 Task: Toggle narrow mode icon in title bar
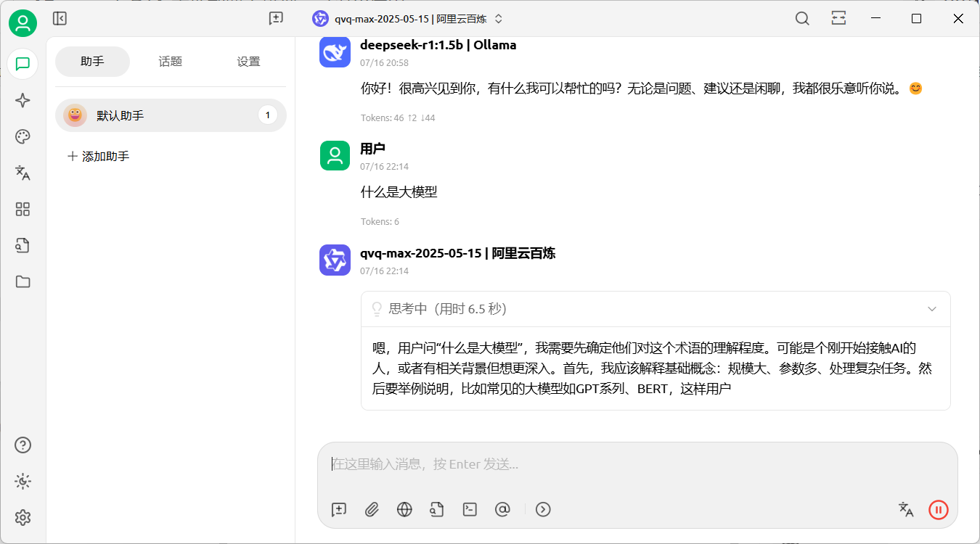click(x=838, y=19)
